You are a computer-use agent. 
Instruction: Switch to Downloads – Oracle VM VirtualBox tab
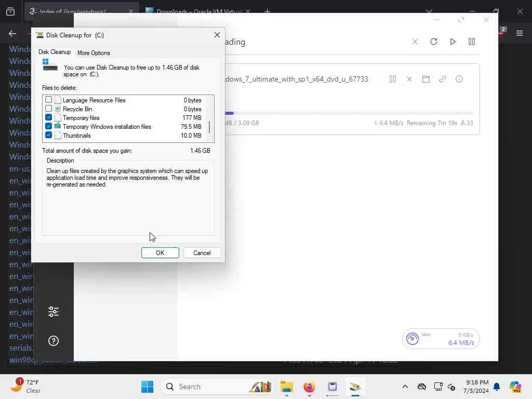pos(198,11)
